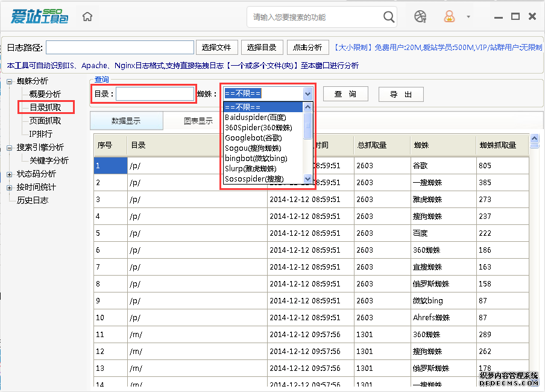
Task: Select 页面抓取 in the sidebar tree
Action: tap(45, 121)
